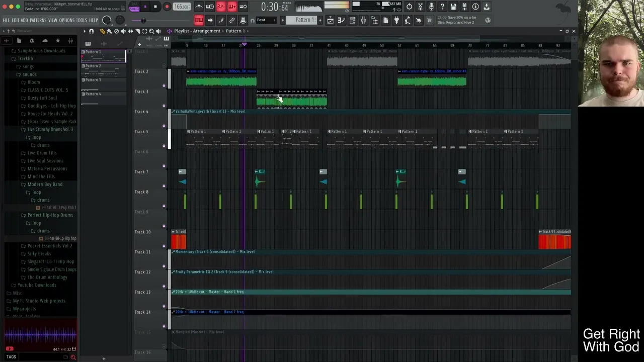Switch to Song mode toggle
Screen dimensions: 644x362
pos(134,9)
